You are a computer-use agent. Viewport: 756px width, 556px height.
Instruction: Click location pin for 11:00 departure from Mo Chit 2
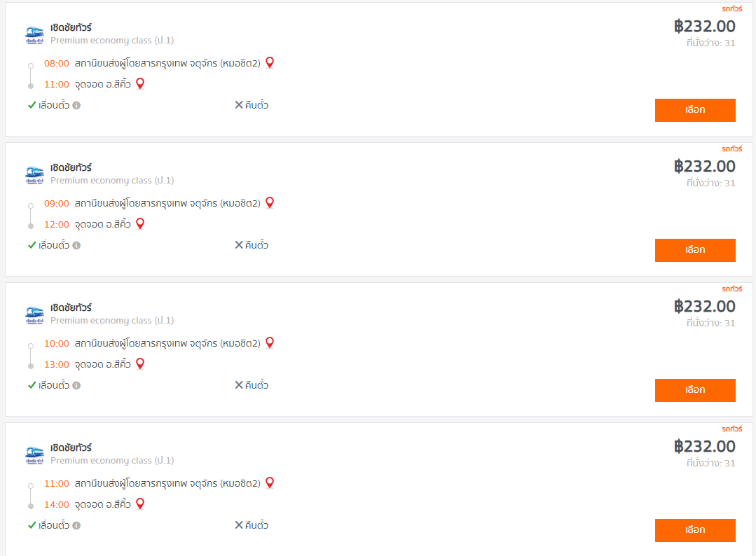tap(270, 482)
